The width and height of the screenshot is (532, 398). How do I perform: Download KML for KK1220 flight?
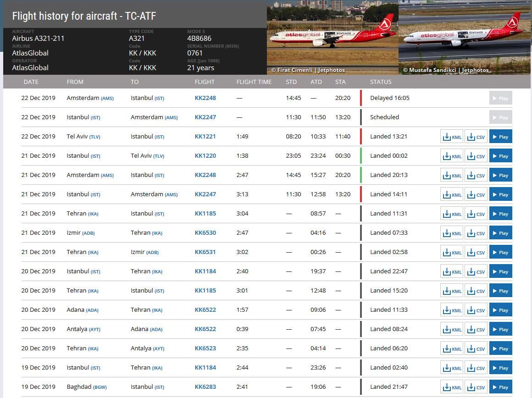pyautogui.click(x=452, y=156)
